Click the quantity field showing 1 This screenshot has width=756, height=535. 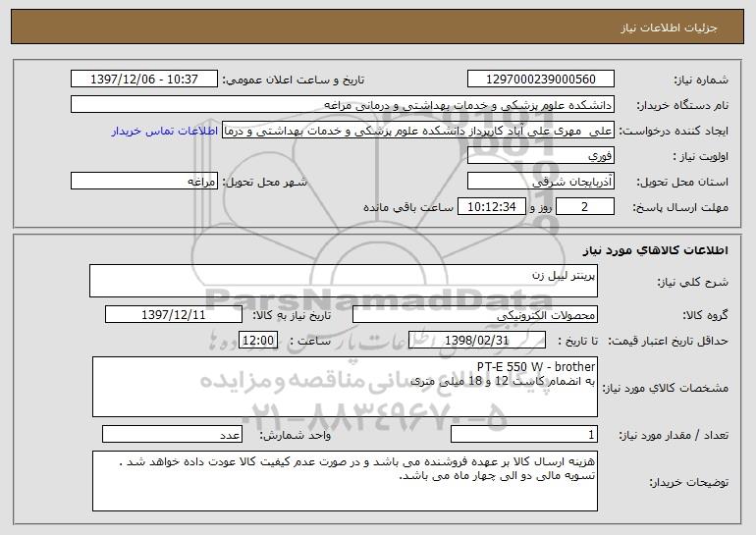(x=524, y=434)
